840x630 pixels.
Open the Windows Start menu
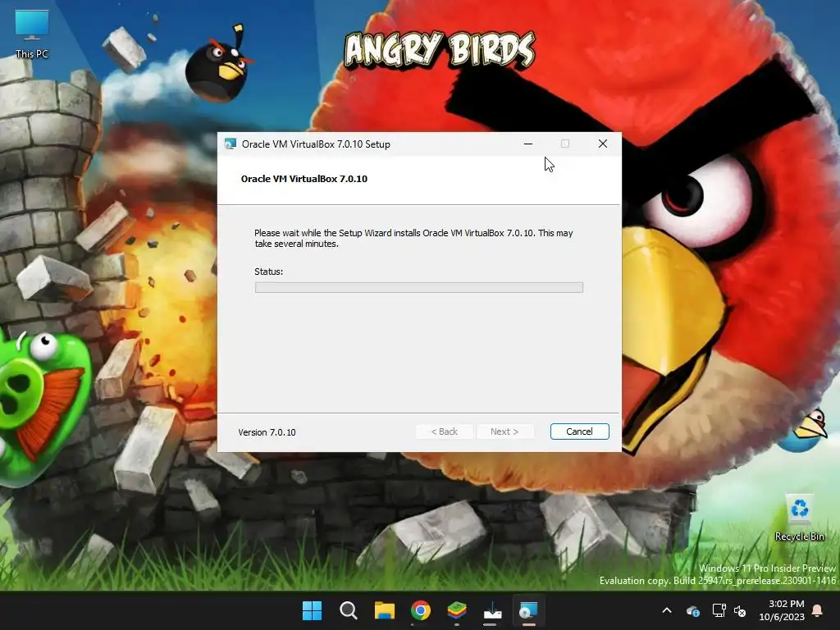[312, 610]
